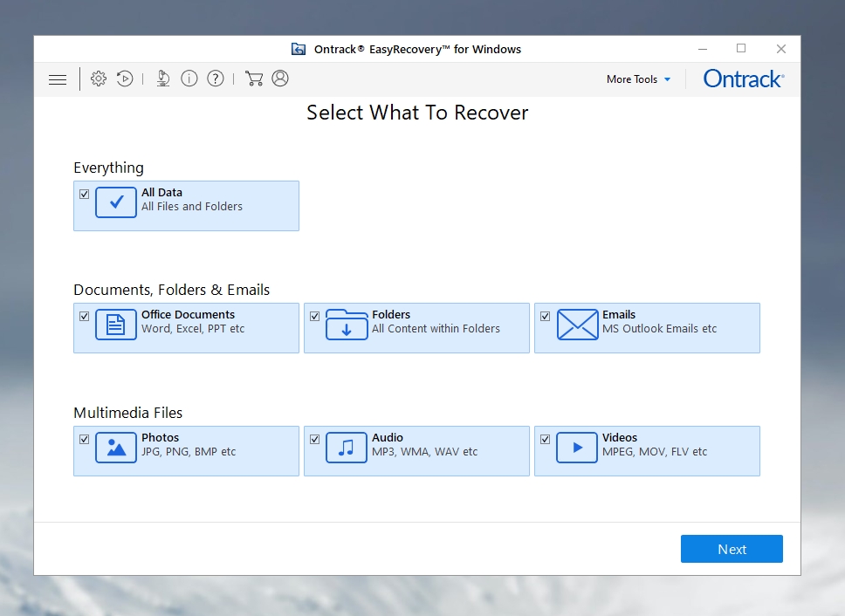
Task: Uncheck the All Data checkbox
Action: tap(85, 194)
